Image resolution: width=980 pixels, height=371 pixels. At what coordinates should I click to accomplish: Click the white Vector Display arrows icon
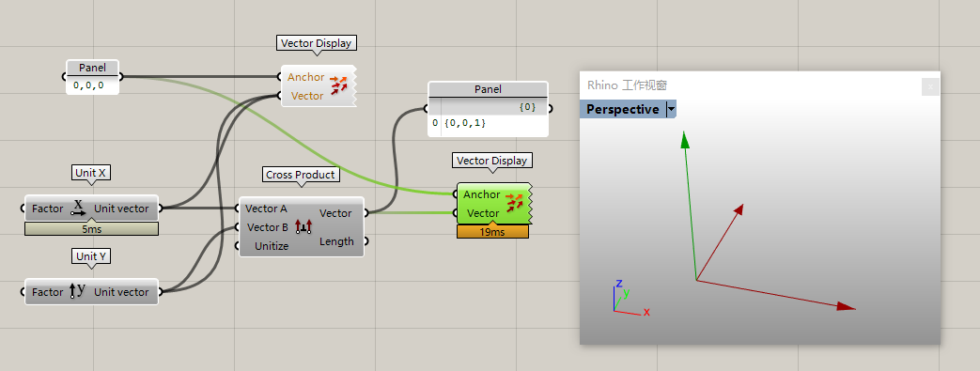338,85
